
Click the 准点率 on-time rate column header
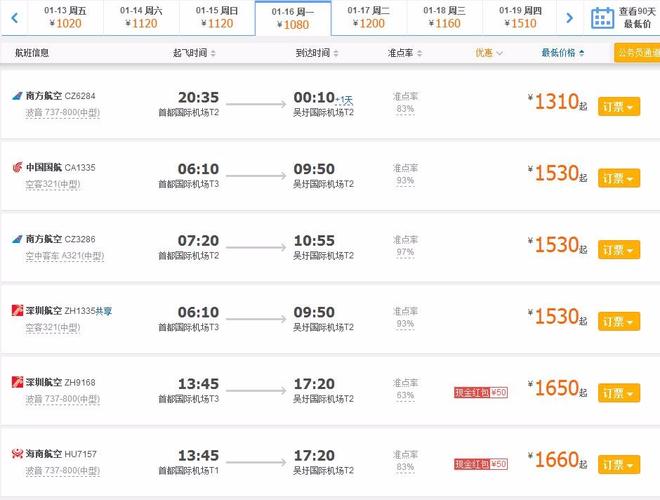pos(402,53)
